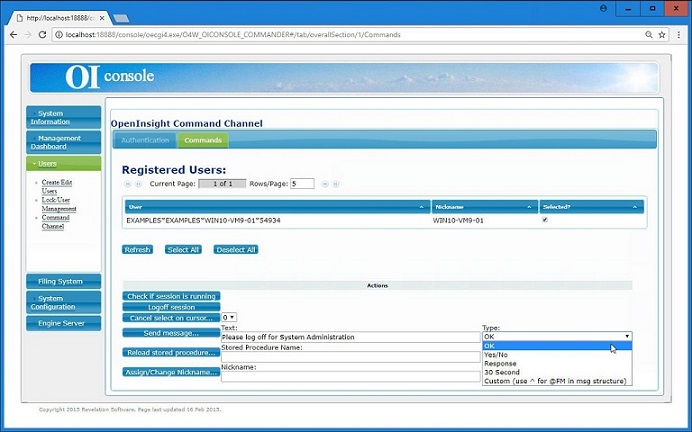Click the Nickname column header

pyautogui.click(x=485, y=207)
